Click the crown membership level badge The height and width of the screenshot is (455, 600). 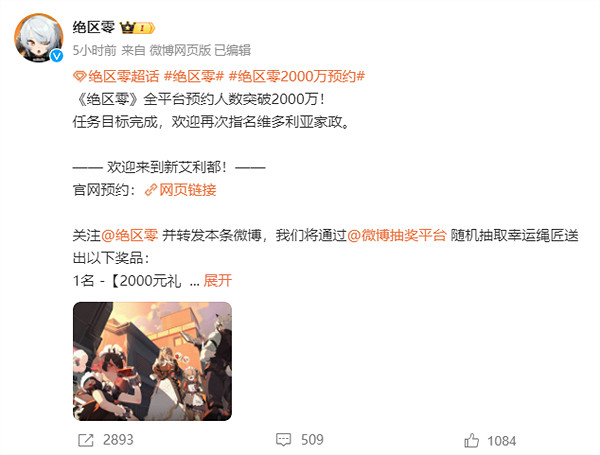[137, 28]
